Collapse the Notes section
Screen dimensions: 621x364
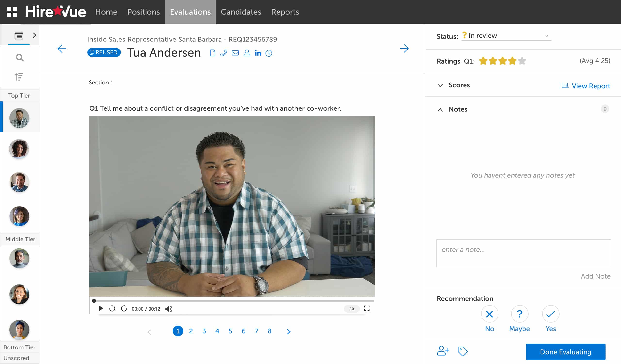[440, 110]
